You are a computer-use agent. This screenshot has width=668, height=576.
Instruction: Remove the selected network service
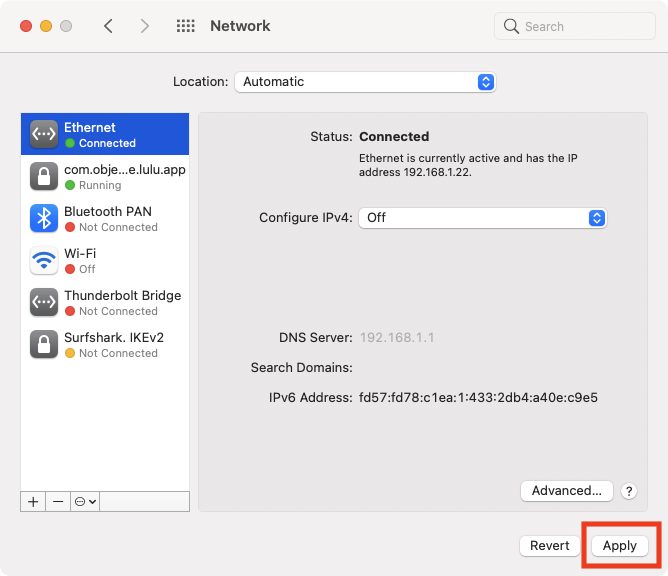coord(58,501)
